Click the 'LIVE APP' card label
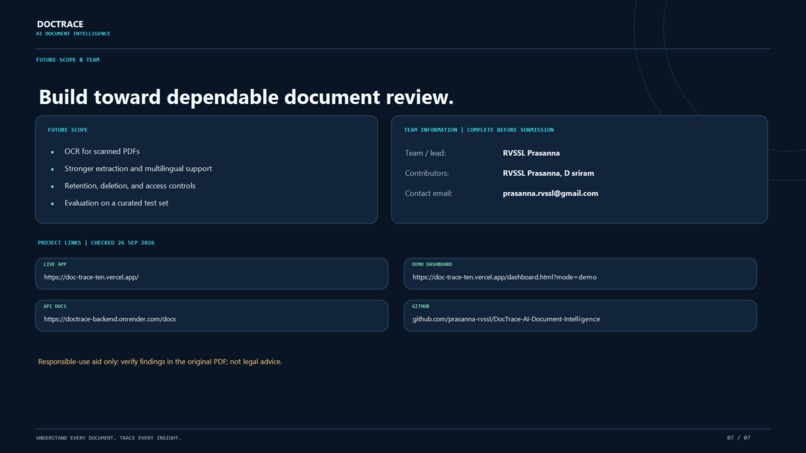The height and width of the screenshot is (453, 806). tap(55, 264)
